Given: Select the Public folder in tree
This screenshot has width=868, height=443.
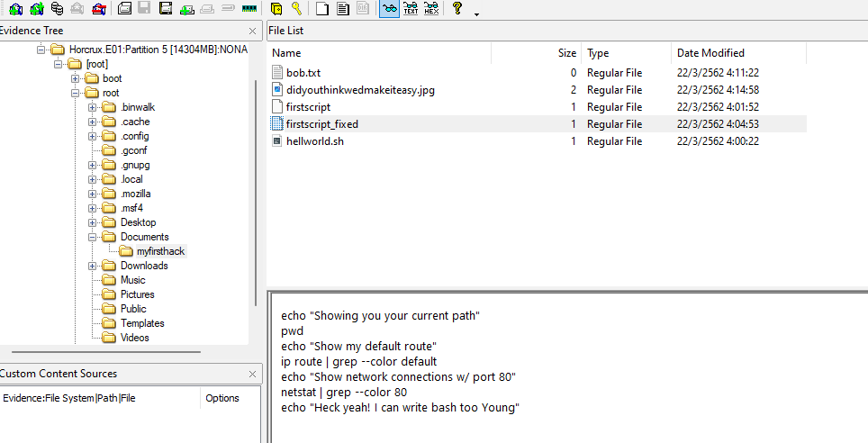Looking at the screenshot, I should click(133, 309).
